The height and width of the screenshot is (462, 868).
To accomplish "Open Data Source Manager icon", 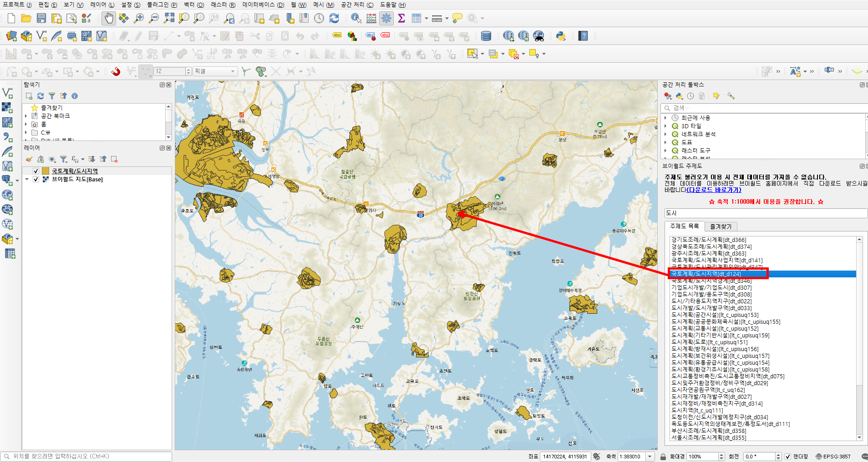I will [x=11, y=36].
